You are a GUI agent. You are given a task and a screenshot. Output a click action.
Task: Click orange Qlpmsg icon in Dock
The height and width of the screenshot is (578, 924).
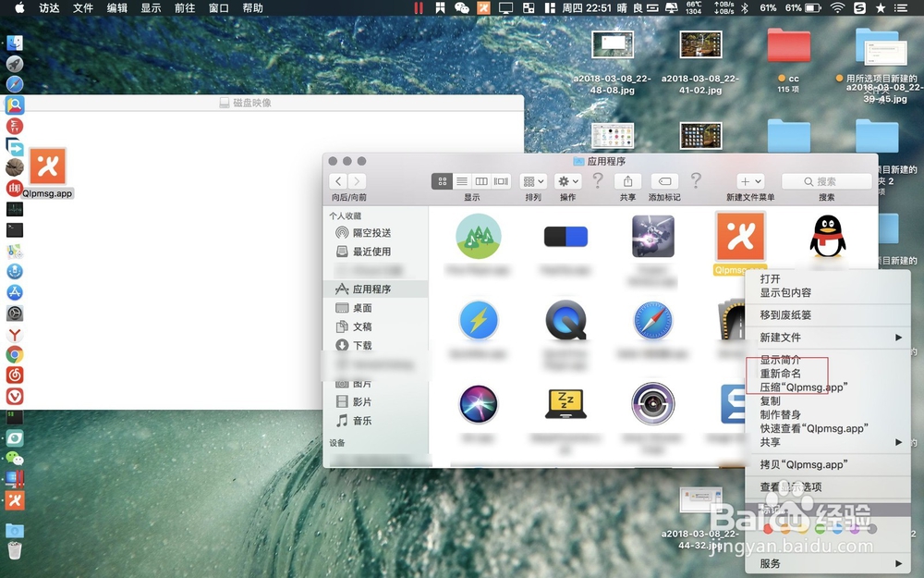pyautogui.click(x=15, y=500)
